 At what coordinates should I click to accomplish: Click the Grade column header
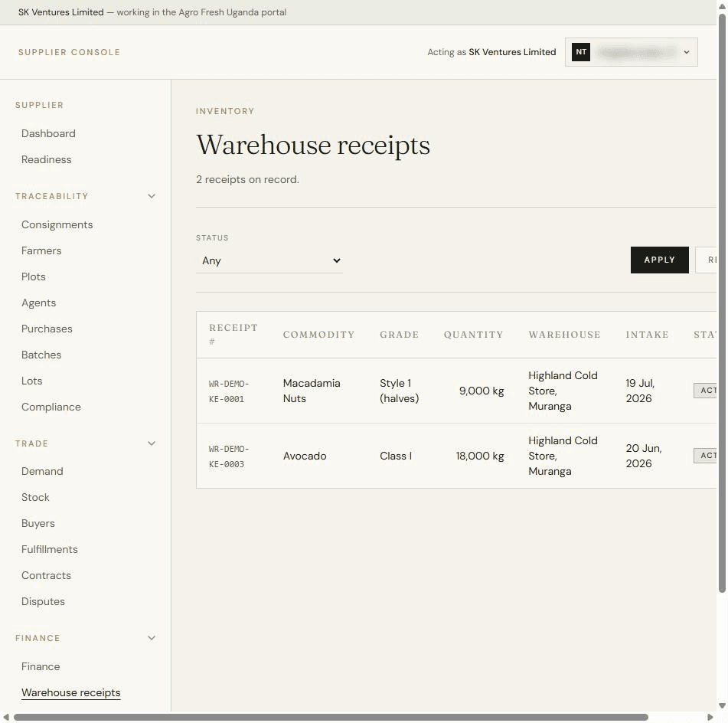(400, 335)
